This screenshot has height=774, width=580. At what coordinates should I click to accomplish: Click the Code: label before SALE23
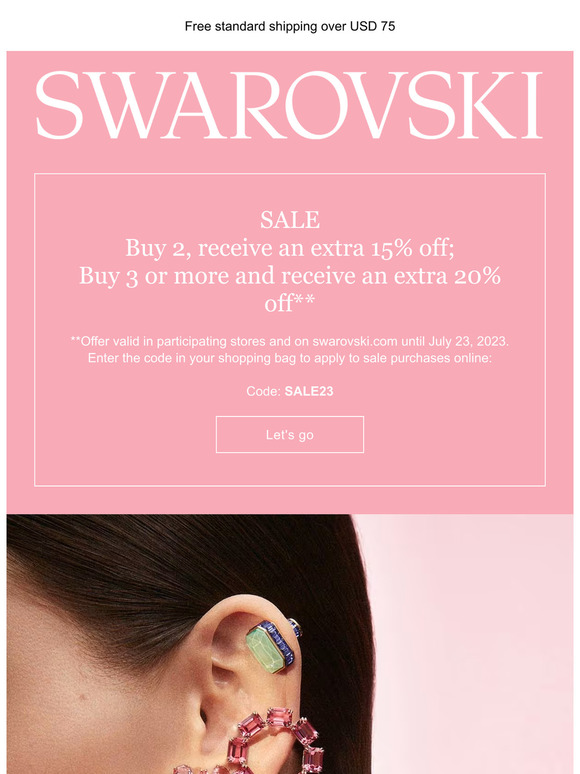[x=264, y=391]
